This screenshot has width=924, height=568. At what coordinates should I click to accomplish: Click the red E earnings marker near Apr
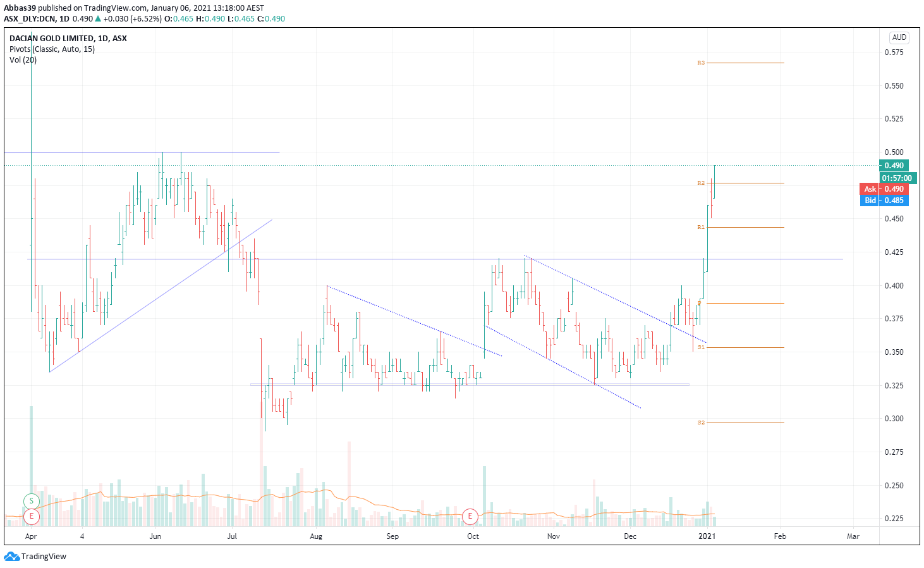tap(31, 516)
